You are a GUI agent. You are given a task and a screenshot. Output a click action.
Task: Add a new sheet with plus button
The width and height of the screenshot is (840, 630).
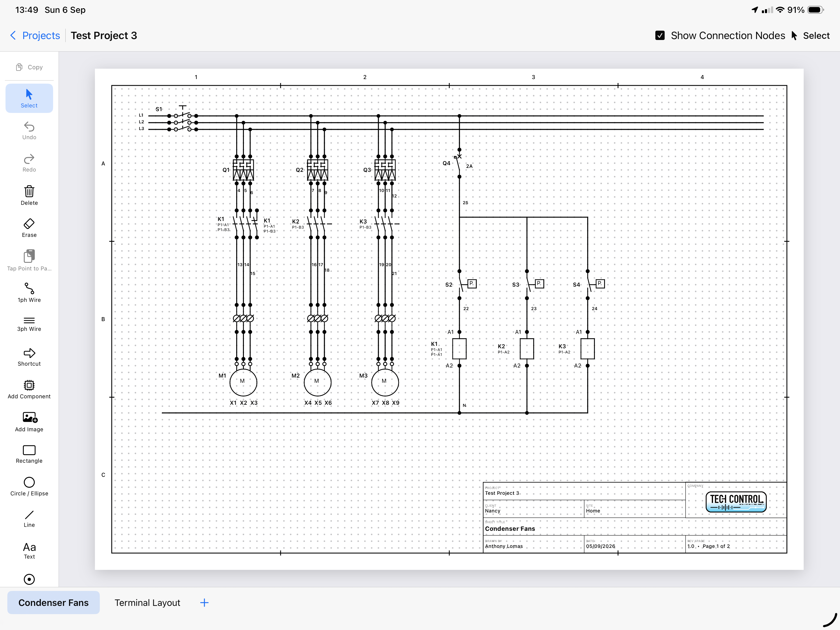click(204, 603)
